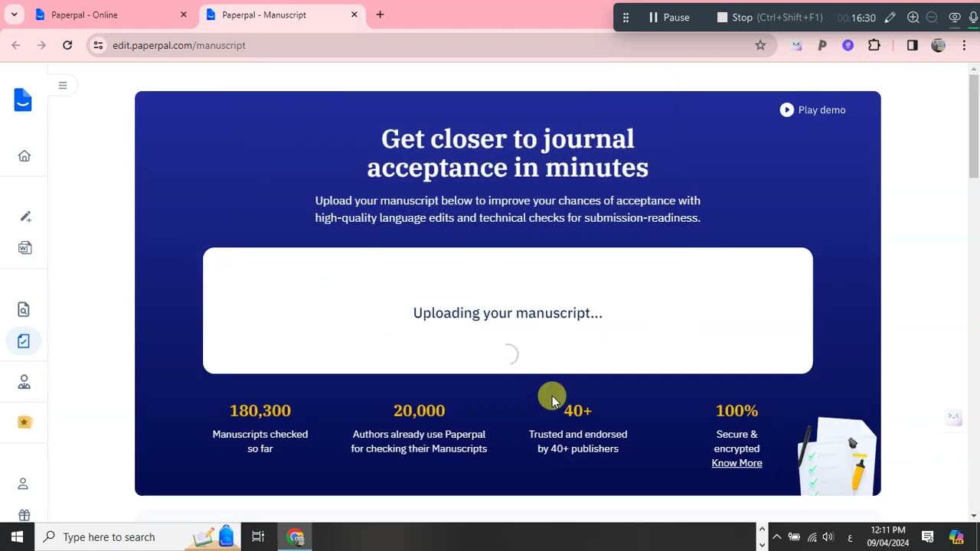The width and height of the screenshot is (980, 551).
Task: Click the Paperpal logo in sidebar
Action: [23, 100]
